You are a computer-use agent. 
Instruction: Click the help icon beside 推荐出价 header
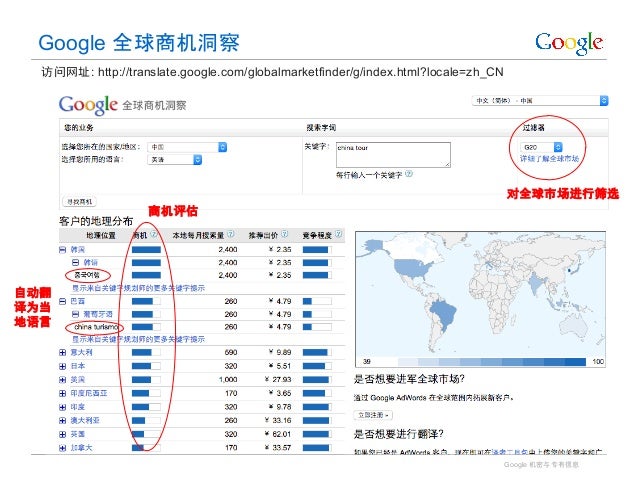(285, 234)
